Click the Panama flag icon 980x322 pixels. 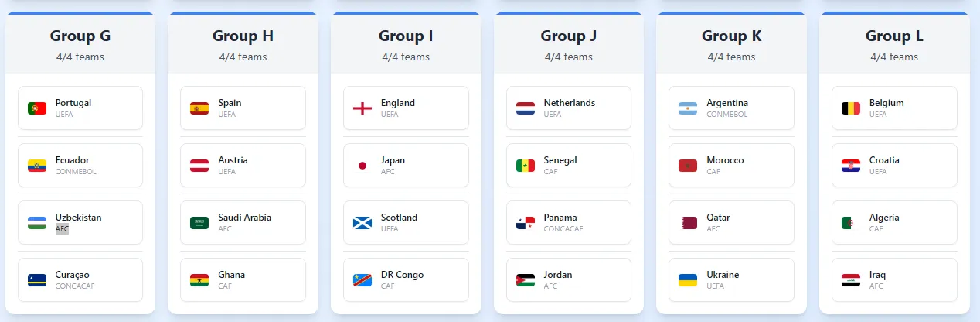click(526, 223)
